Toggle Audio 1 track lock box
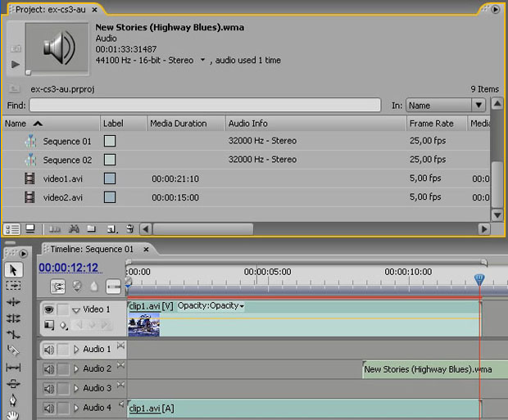The image size is (508, 420). (x=63, y=350)
